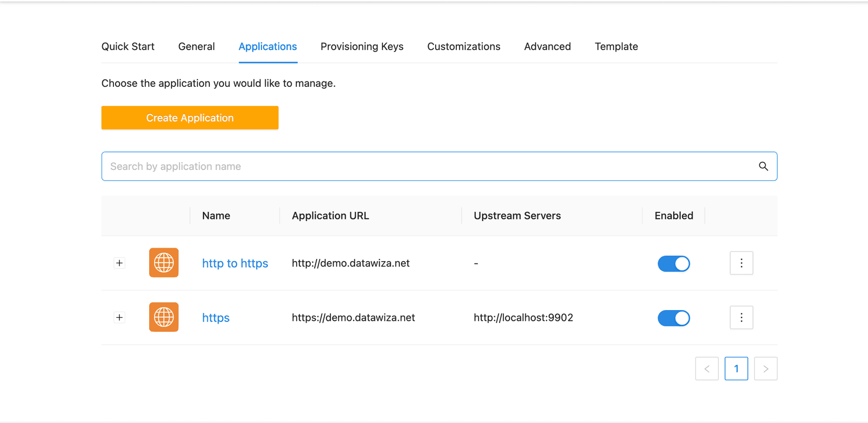Open three-dot menu for http to https
This screenshot has width=868, height=423.
[x=741, y=263]
